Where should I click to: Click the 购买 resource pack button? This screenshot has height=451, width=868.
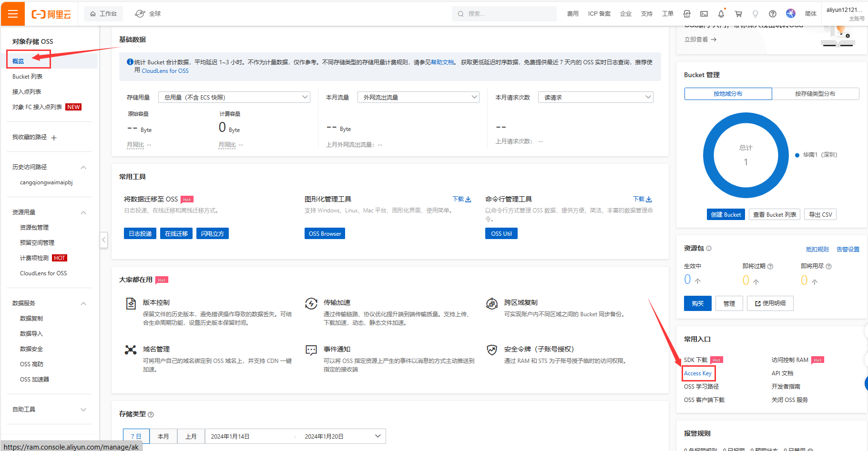pos(698,303)
